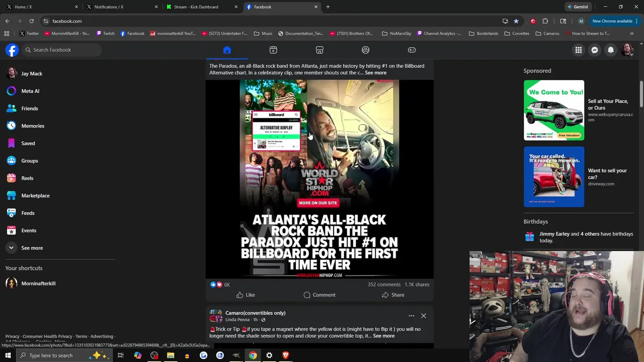View 352 comments on the post
644x362 pixels.
pos(384,285)
